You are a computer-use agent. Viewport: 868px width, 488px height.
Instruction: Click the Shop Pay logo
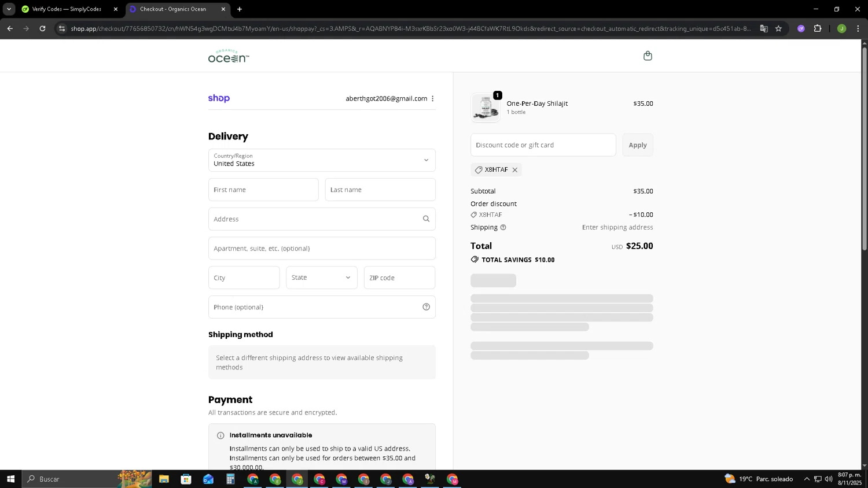tap(219, 98)
